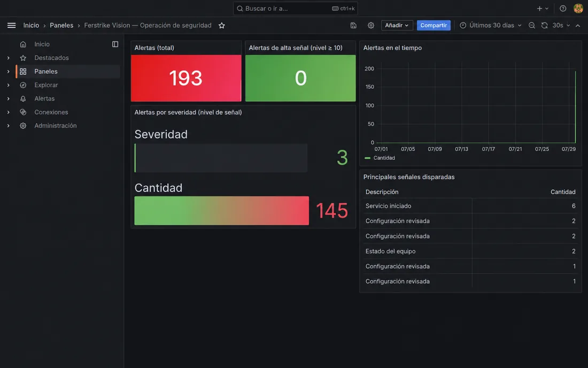Click the Alertas de alta señal panel title
The image size is (588, 368).
(296, 48)
